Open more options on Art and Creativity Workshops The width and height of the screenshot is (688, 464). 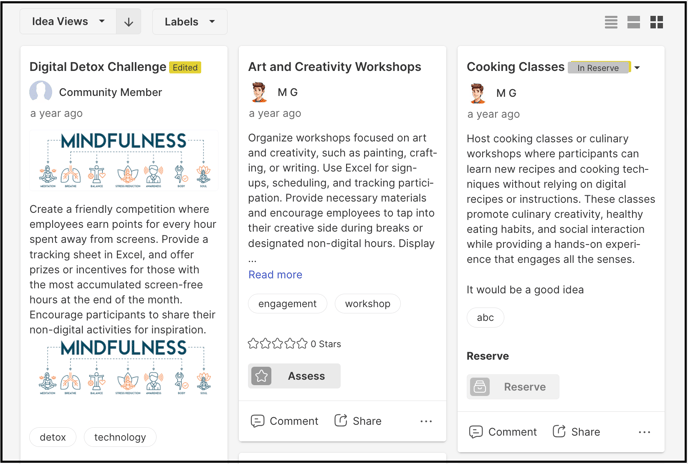click(426, 421)
